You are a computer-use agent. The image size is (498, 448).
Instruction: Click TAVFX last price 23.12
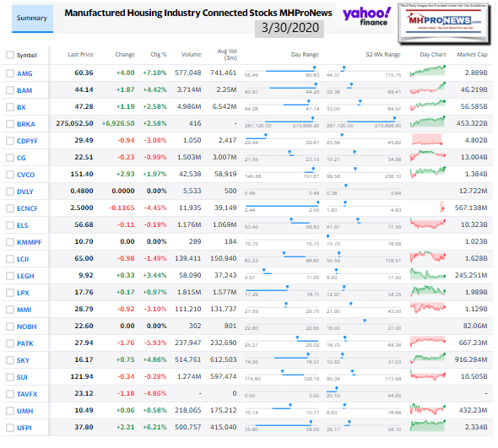(84, 393)
